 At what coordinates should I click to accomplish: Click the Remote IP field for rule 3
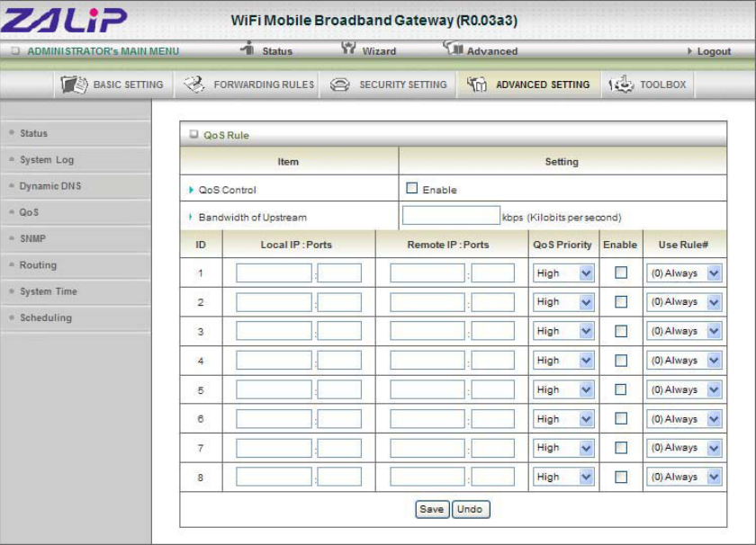click(x=427, y=331)
